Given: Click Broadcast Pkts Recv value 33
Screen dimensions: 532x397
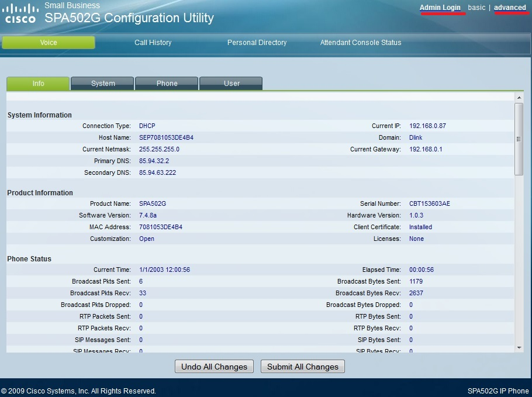Looking at the screenshot, I should tap(143, 293).
